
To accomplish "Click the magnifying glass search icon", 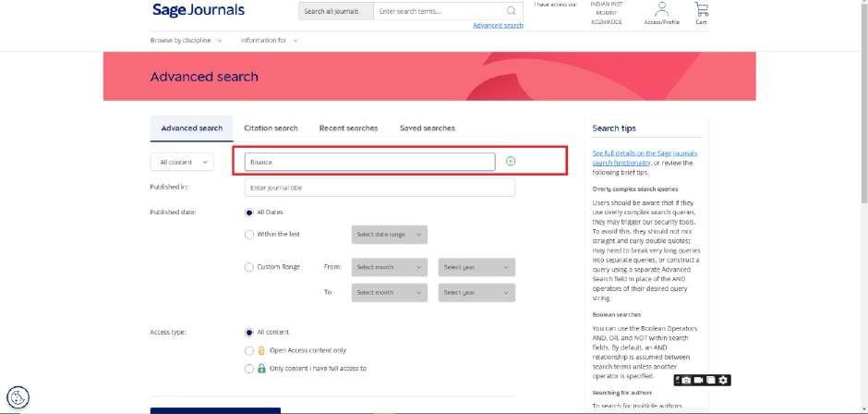I will (x=511, y=11).
